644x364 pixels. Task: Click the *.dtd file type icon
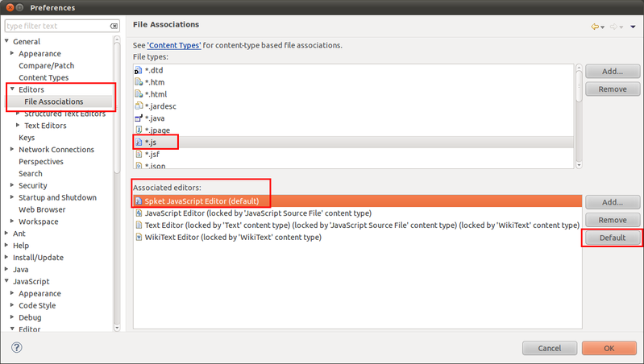[x=139, y=71]
